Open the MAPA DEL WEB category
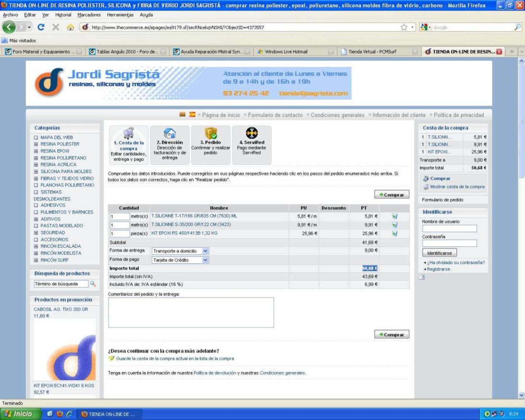 [x=57, y=138]
